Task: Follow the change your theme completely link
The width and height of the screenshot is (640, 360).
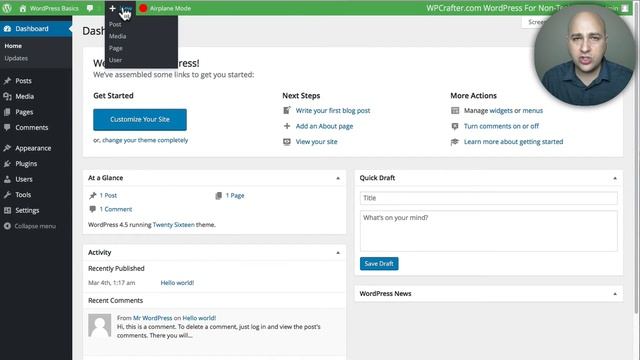Action: pos(145,140)
